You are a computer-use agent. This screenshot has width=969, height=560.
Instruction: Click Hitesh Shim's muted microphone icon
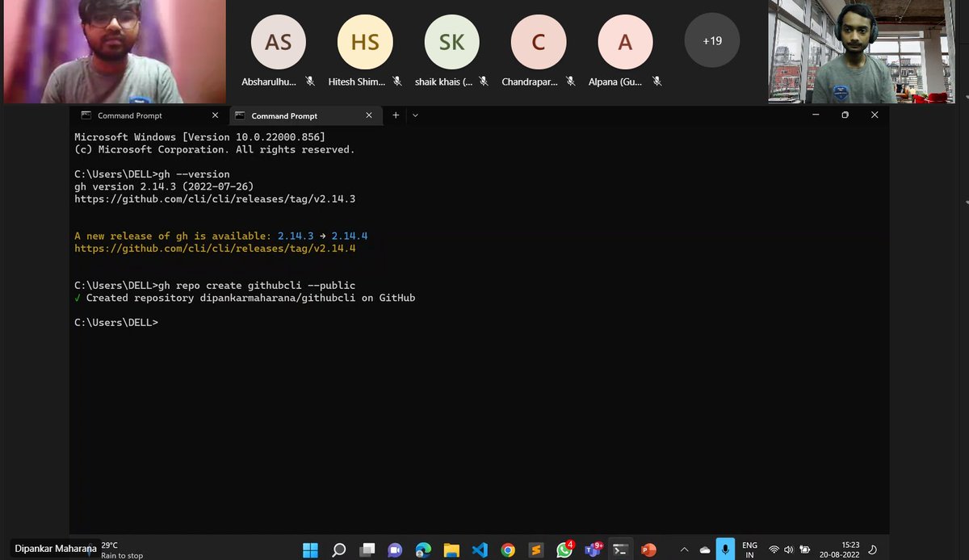coord(397,81)
